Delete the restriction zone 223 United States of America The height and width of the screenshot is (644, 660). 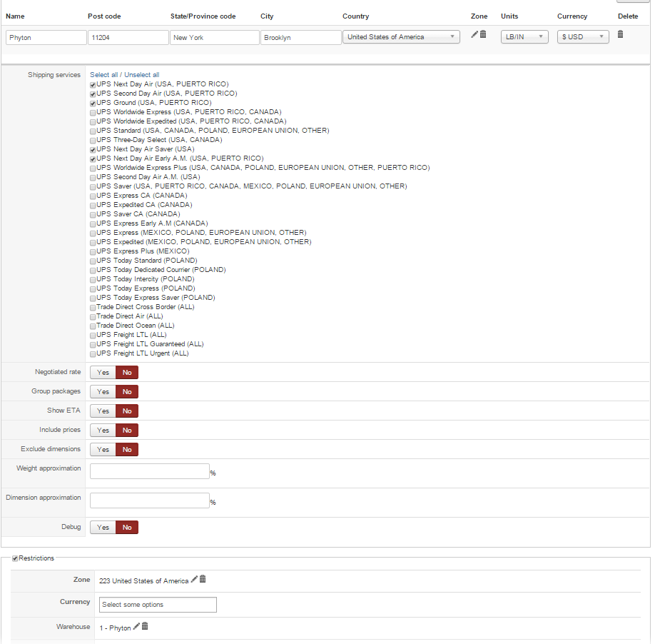pyautogui.click(x=203, y=579)
